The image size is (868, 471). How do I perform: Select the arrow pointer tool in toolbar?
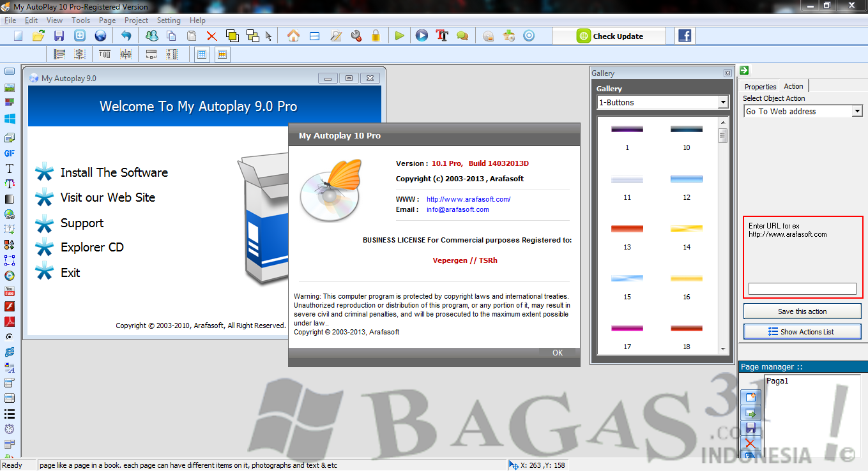pos(268,36)
